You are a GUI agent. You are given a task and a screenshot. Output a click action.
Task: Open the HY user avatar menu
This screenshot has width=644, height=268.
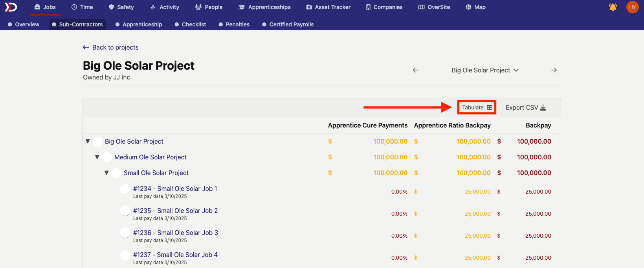(632, 7)
